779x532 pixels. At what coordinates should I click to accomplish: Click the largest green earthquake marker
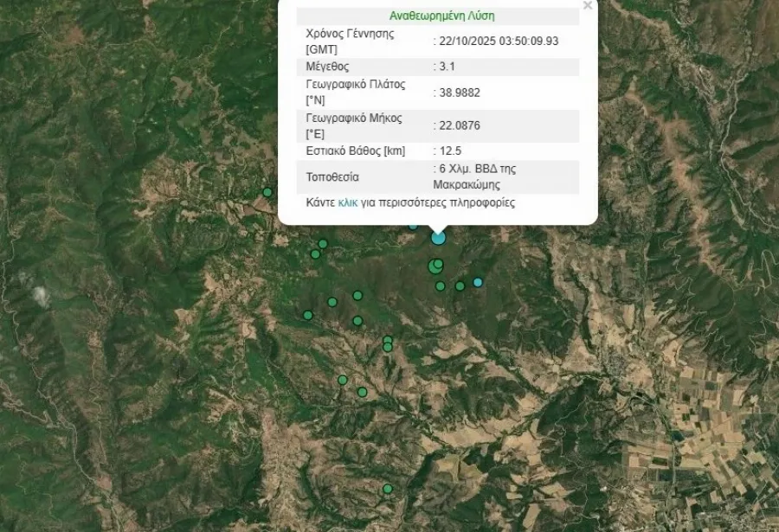pos(435,267)
